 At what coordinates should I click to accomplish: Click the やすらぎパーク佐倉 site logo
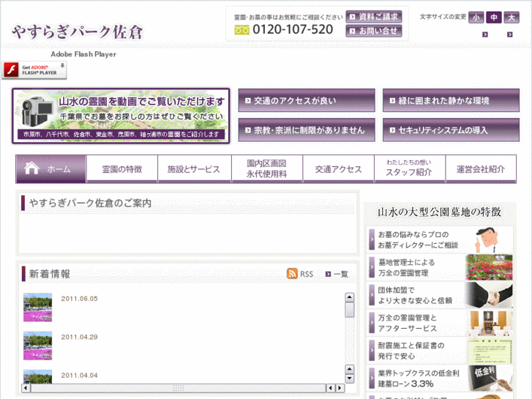pyautogui.click(x=78, y=32)
